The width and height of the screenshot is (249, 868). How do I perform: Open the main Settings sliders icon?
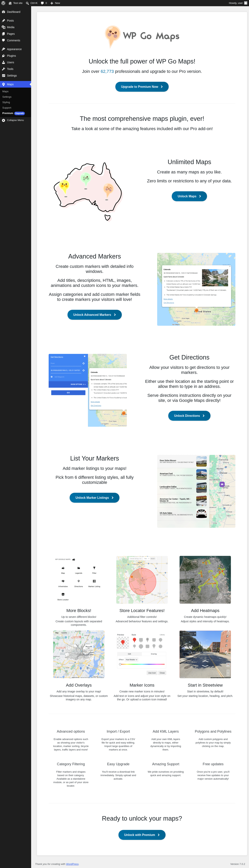click(x=3, y=76)
